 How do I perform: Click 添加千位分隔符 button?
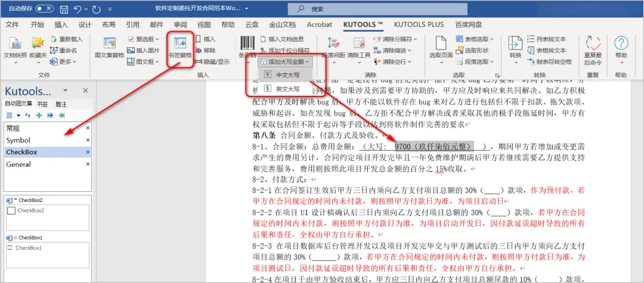coord(285,51)
